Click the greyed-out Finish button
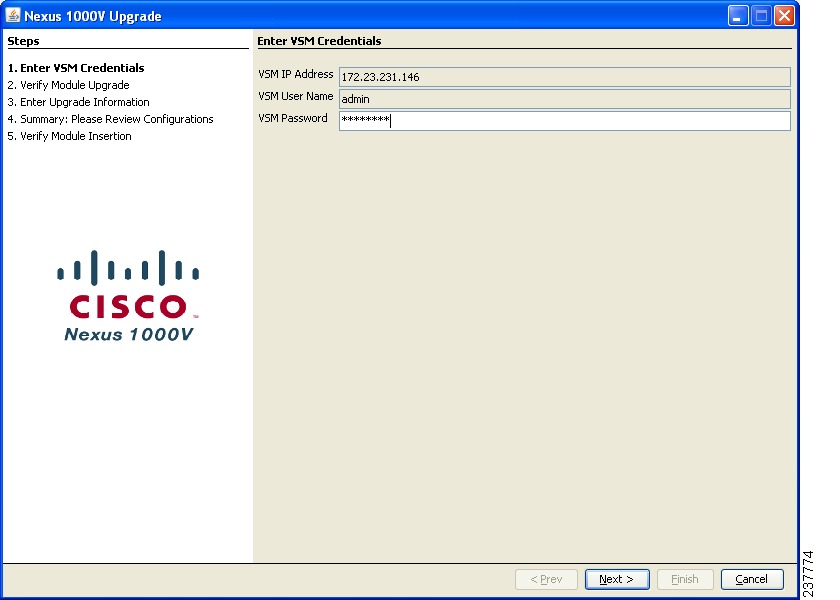Screen dimensions: 840x600 (x=685, y=579)
